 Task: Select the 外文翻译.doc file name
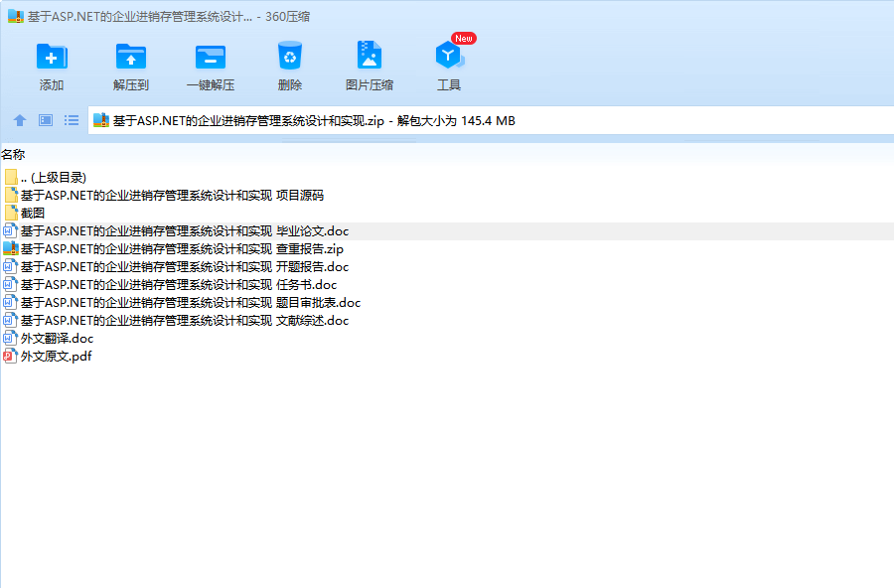click(x=57, y=339)
